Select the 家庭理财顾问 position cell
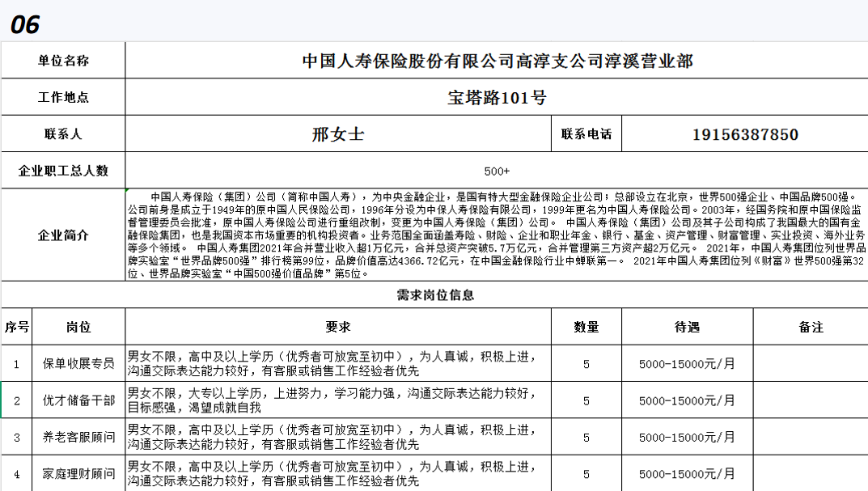Viewport: 868px width, 491px height. click(78, 474)
